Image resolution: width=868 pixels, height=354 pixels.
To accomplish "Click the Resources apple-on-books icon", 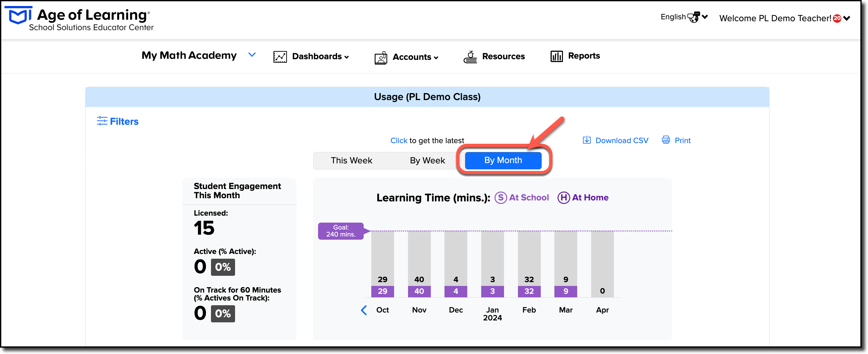I will 470,57.
